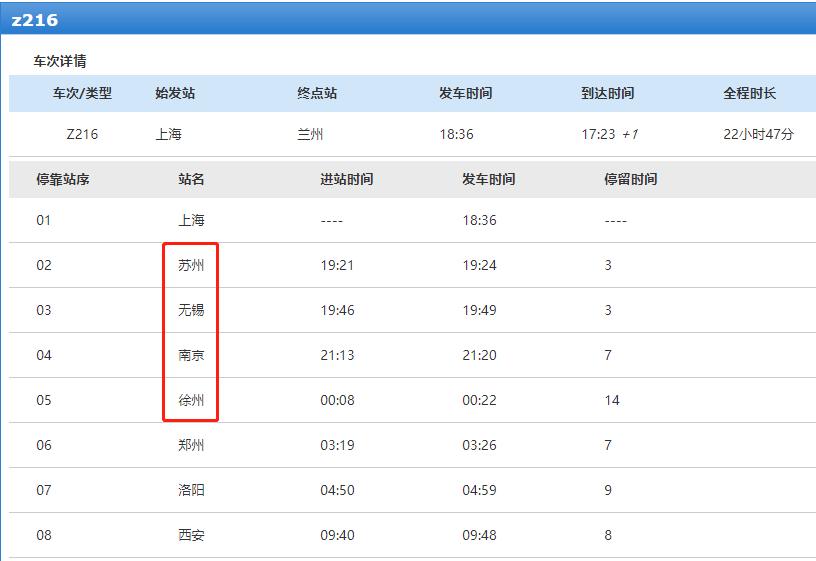Click arrival time 19:21
The width and height of the screenshot is (816, 561).
coord(337,265)
